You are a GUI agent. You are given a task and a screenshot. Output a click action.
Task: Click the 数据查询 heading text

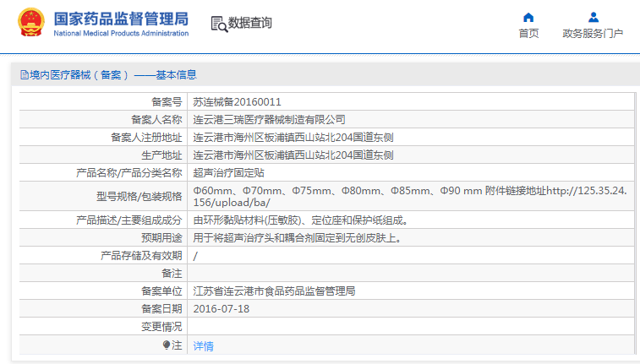(x=249, y=23)
